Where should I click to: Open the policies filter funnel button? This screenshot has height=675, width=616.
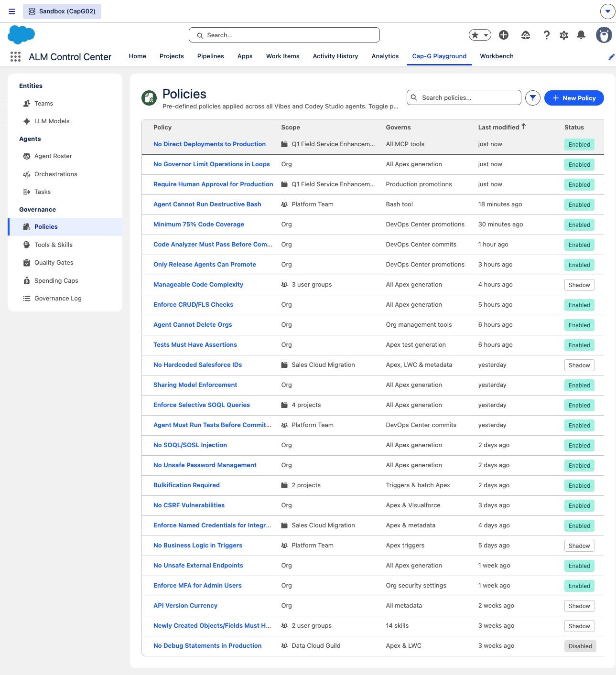533,98
